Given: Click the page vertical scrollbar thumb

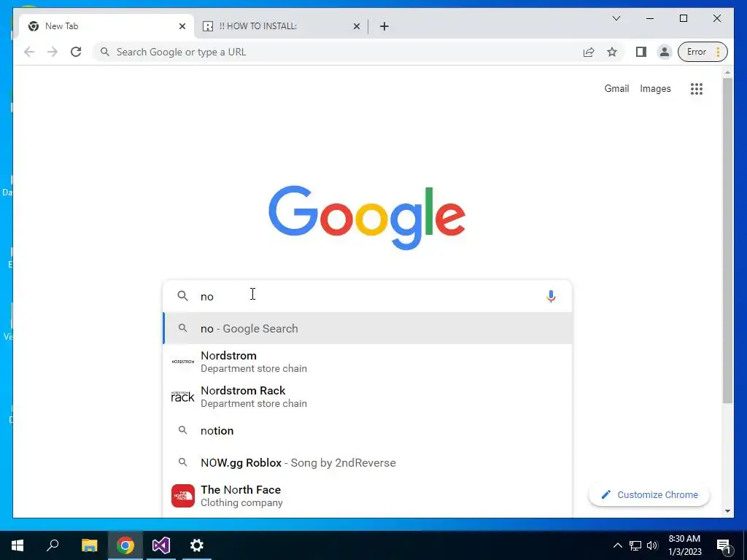Looking at the screenshot, I should pos(727,241).
